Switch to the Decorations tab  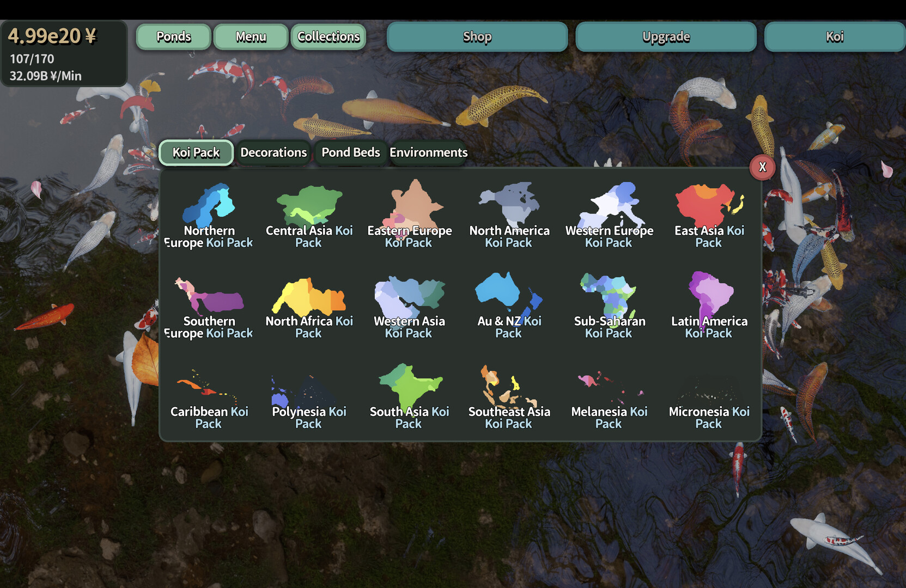click(x=273, y=152)
